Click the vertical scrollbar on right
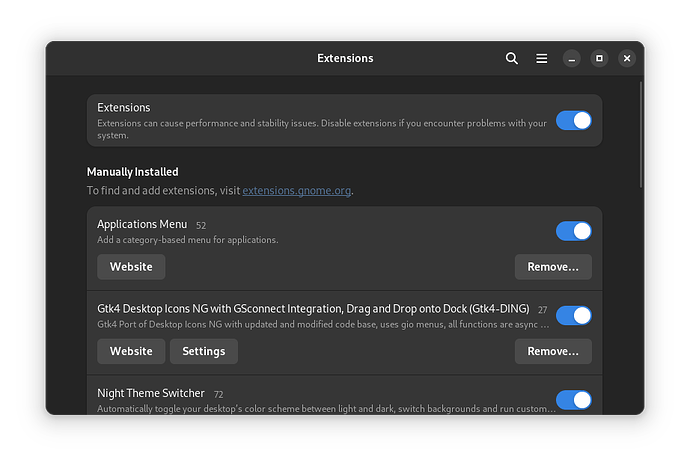The image size is (690, 465). (x=640, y=135)
